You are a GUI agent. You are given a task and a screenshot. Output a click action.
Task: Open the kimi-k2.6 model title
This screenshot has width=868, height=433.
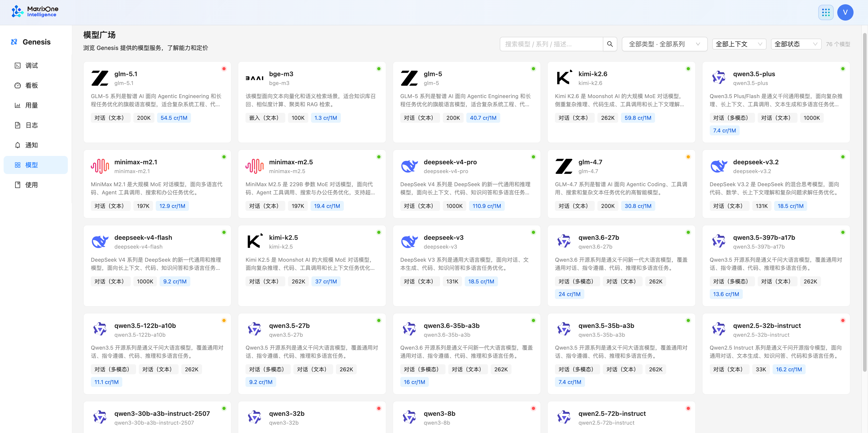point(593,74)
